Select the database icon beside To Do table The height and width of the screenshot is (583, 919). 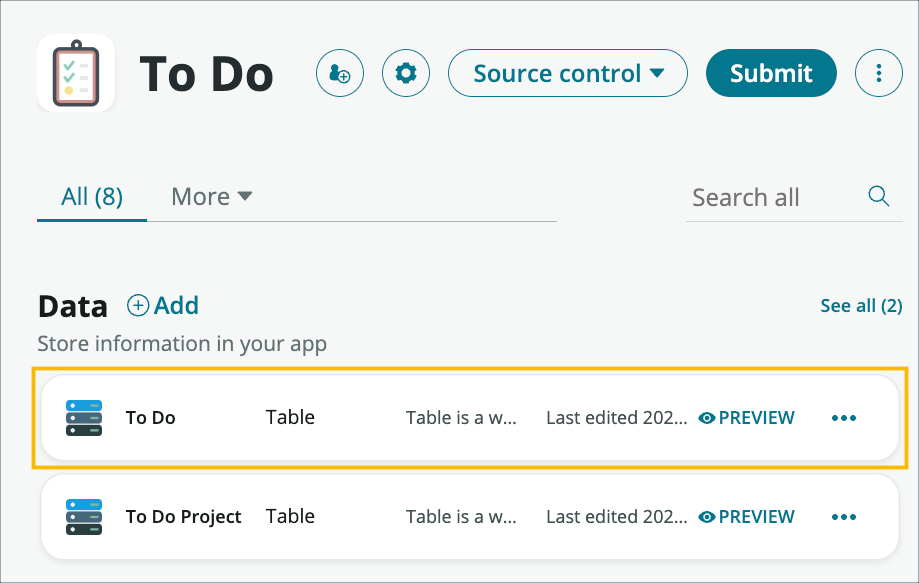pos(84,417)
